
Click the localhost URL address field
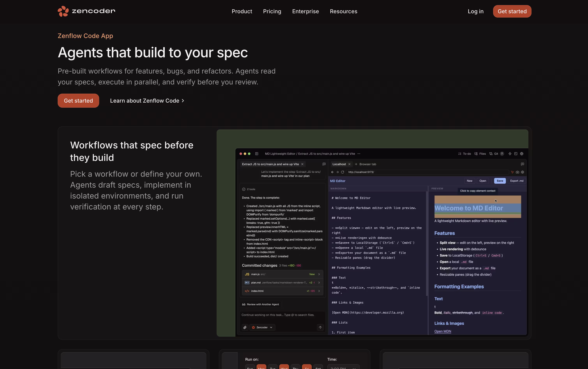click(427, 172)
